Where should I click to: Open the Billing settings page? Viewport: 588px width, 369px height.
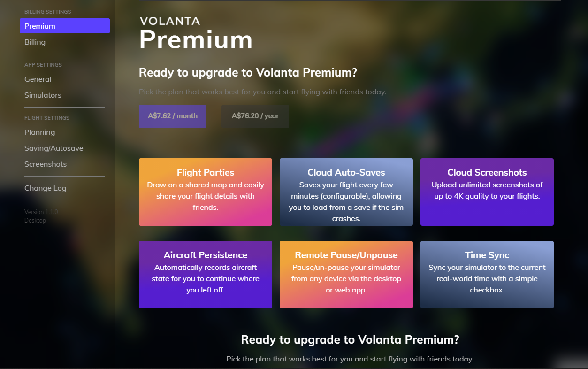point(35,42)
